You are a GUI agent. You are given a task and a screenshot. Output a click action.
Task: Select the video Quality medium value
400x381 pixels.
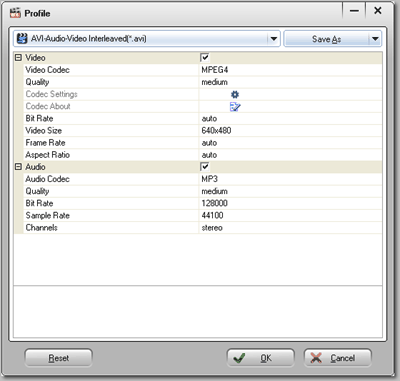[x=215, y=82]
